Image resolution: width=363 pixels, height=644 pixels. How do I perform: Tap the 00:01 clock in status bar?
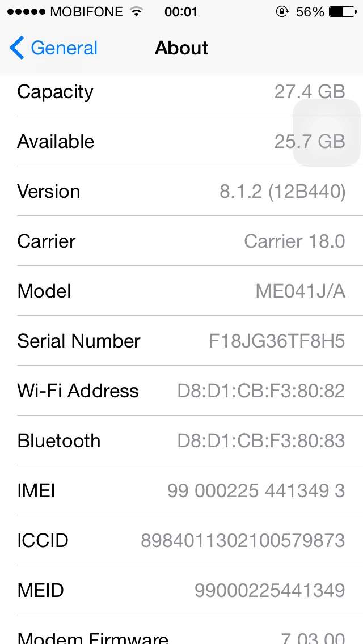click(181, 12)
